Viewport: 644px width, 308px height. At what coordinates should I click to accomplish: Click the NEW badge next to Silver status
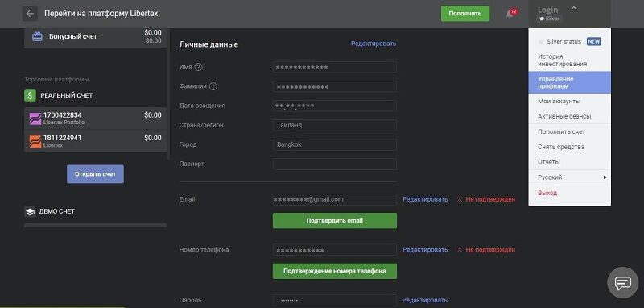[x=594, y=42]
